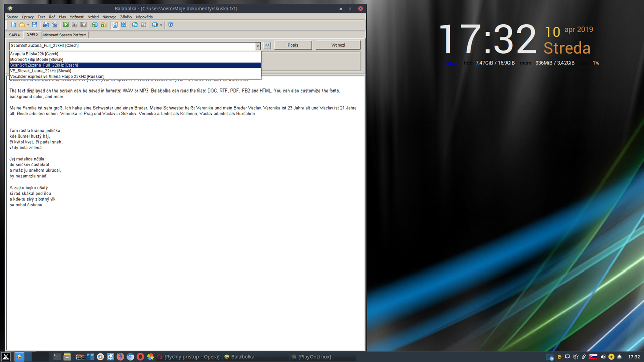Click the grey page toolbar icon

coord(143,25)
